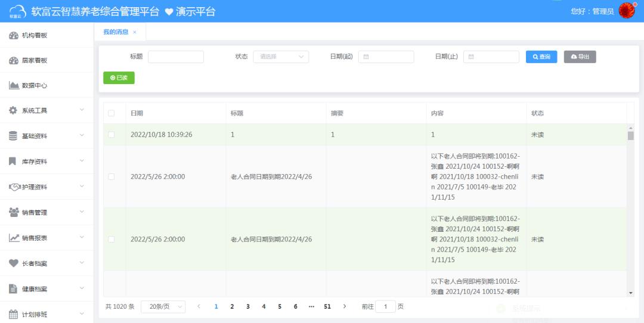Click the ellipsis to jump more pages
The width and height of the screenshot is (644, 323).
click(x=311, y=306)
